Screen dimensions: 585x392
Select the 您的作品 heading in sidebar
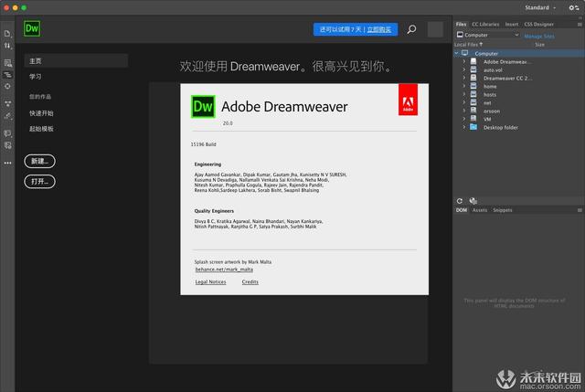[40, 97]
